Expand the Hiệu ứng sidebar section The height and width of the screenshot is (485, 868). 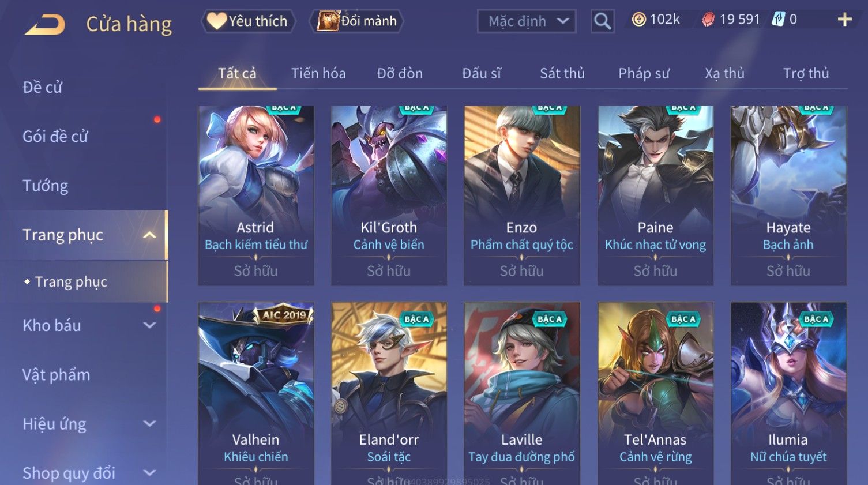pyautogui.click(x=149, y=424)
